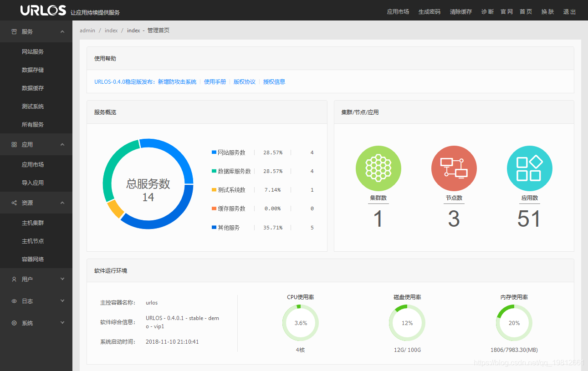Image resolution: width=588 pixels, height=371 pixels.
Task: Click the URLOS logo
Action: pos(43,10)
